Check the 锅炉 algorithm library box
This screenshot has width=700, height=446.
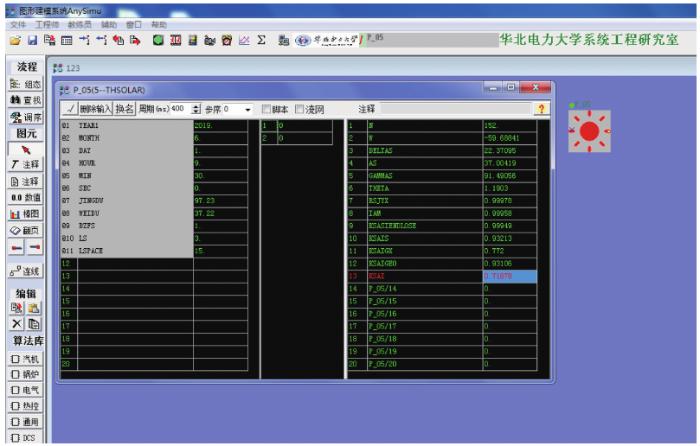16,374
